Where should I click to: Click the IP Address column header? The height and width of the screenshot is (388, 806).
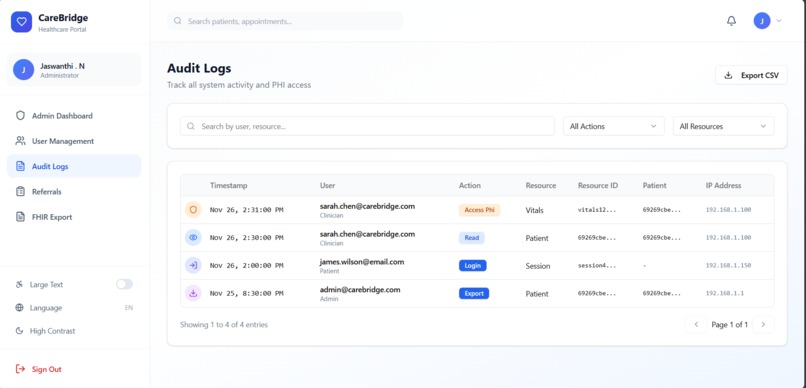(723, 186)
